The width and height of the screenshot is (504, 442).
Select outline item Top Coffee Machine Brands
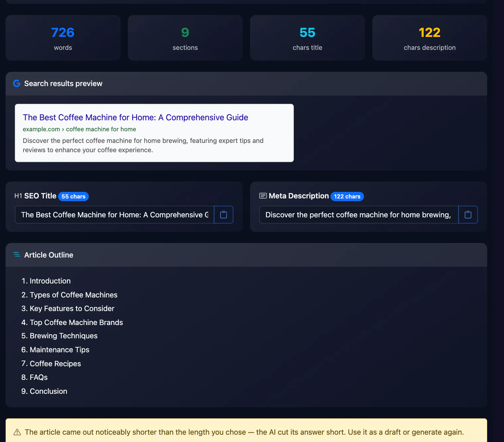72,322
